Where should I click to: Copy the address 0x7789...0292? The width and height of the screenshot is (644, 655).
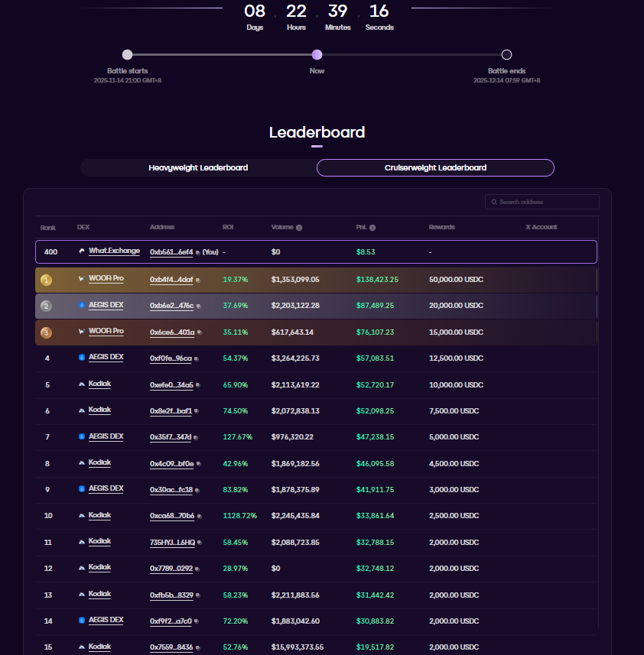point(197,569)
